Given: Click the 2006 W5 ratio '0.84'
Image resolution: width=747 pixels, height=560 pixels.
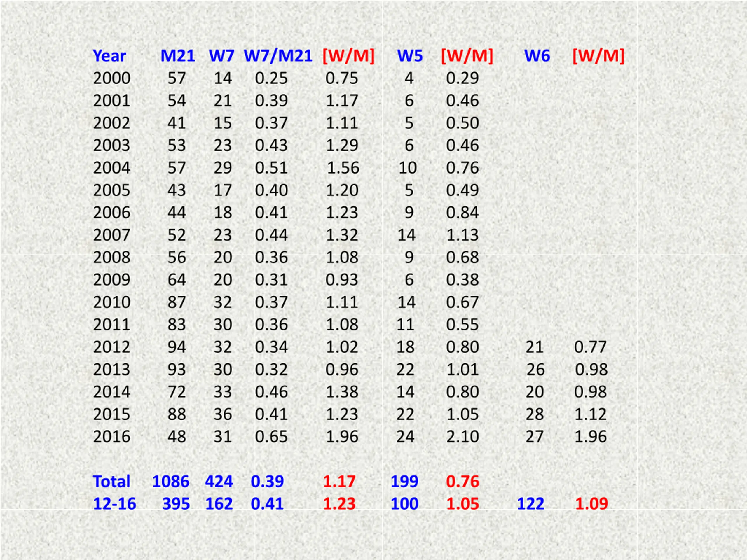Looking at the screenshot, I should [x=463, y=213].
